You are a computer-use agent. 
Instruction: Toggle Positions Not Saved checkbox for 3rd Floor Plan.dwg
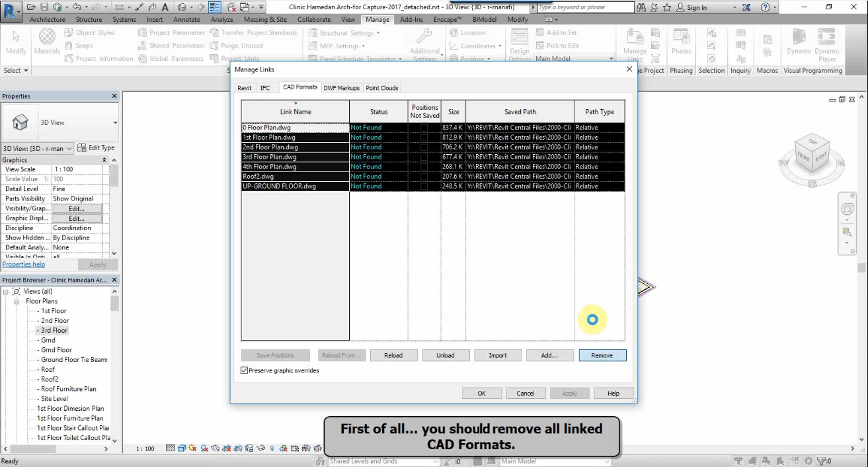point(424,157)
